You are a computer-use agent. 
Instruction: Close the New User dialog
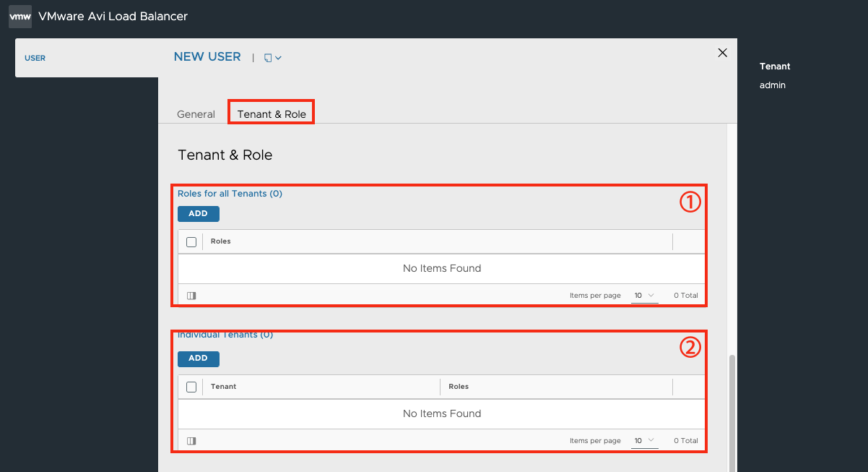pyautogui.click(x=722, y=53)
